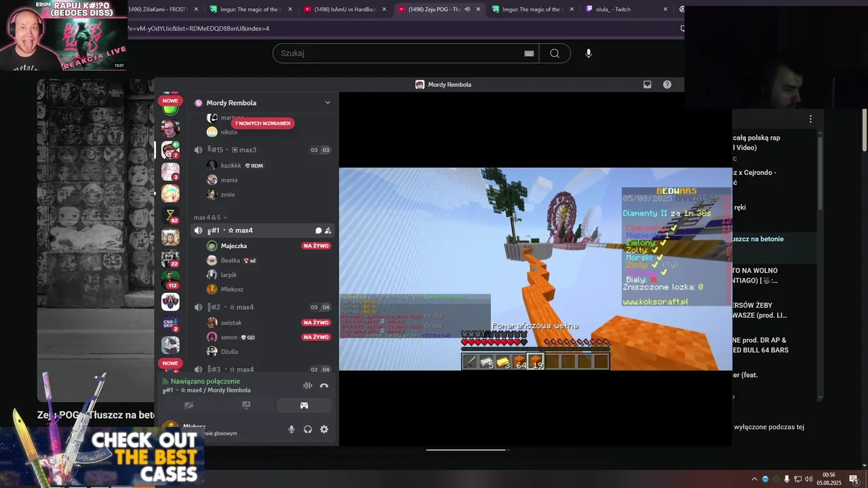The image size is (868, 488).
Task: Open Discord help question-mark icon
Action: point(667,85)
